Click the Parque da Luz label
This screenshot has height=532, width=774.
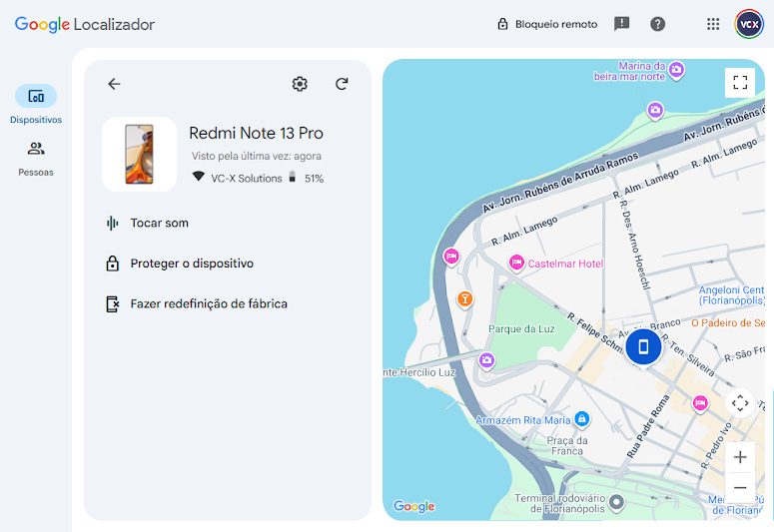pyautogui.click(x=521, y=328)
